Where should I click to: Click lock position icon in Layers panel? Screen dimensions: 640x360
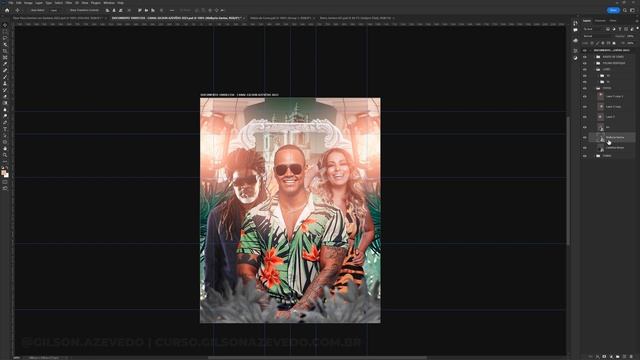click(x=603, y=43)
